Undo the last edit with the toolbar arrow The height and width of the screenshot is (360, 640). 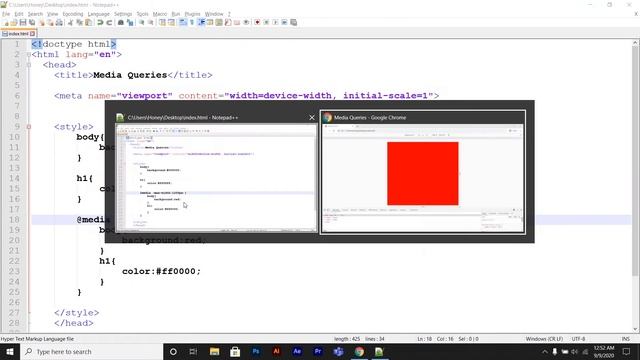coord(100,22)
